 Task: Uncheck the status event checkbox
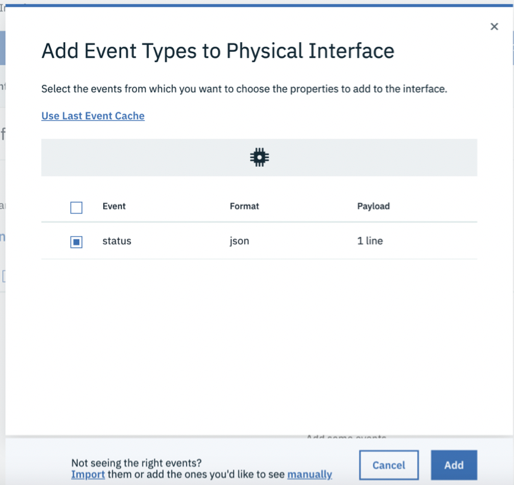tap(76, 242)
